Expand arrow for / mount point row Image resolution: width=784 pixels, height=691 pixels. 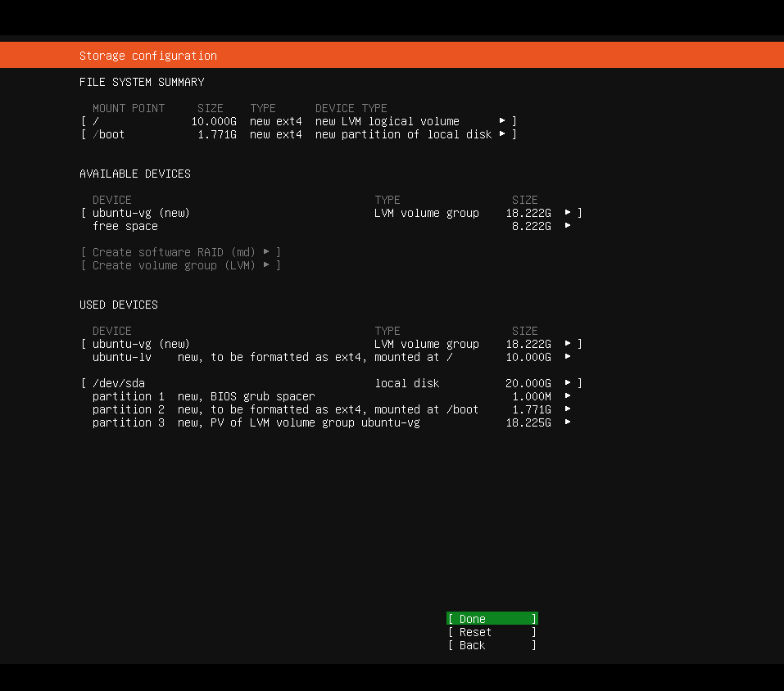click(x=502, y=121)
